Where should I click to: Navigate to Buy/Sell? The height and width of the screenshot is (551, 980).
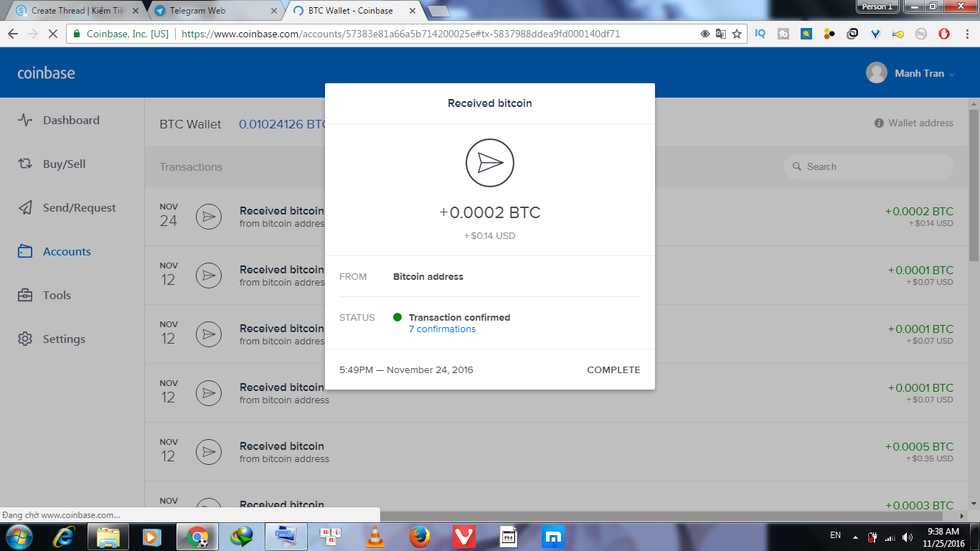pos(64,164)
